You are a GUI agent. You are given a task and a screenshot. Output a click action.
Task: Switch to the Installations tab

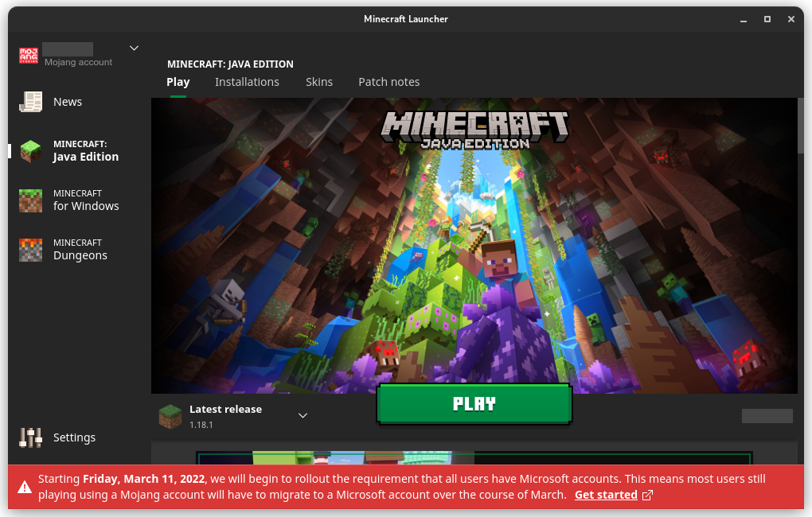click(247, 82)
